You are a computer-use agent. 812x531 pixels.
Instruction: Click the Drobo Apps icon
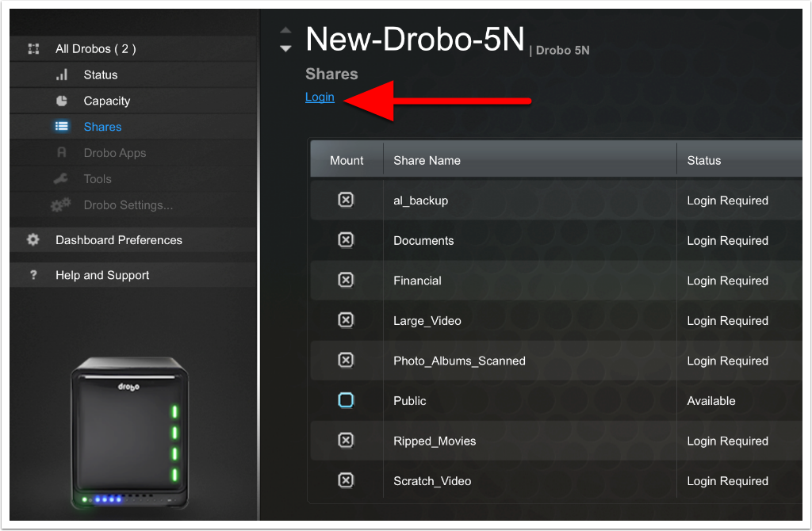pos(62,153)
